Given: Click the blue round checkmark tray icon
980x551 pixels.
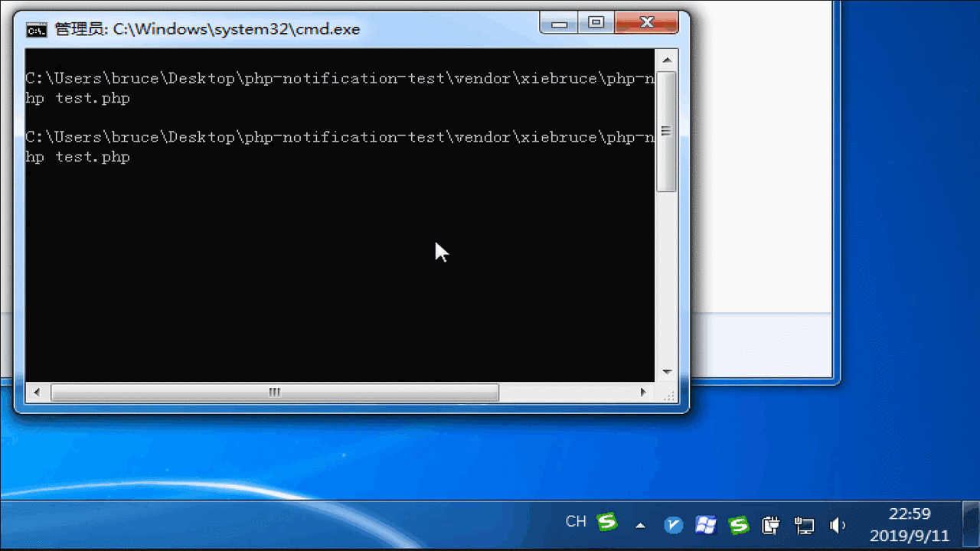Looking at the screenshot, I should 673,525.
